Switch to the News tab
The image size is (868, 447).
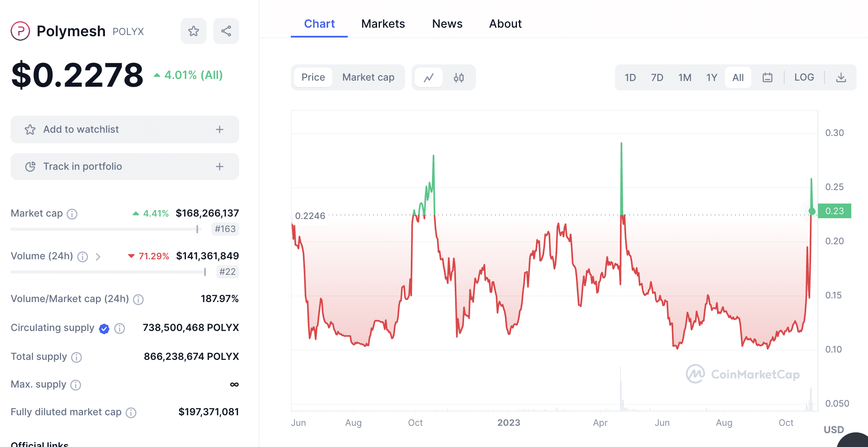tap(446, 23)
